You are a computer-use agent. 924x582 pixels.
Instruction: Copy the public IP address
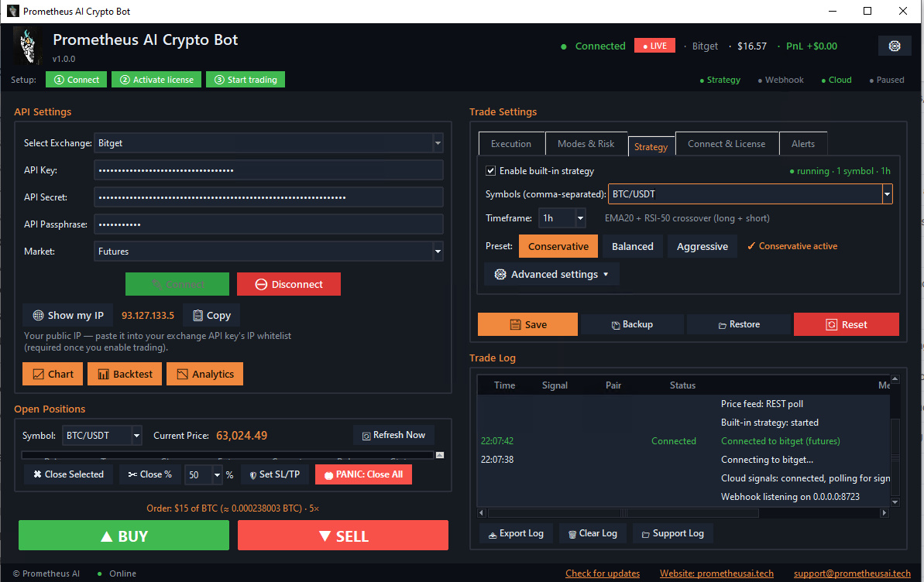(211, 315)
